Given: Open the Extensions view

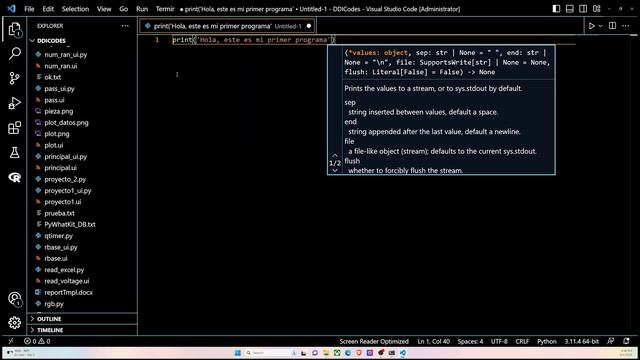Looking at the screenshot, I should 15,128.
